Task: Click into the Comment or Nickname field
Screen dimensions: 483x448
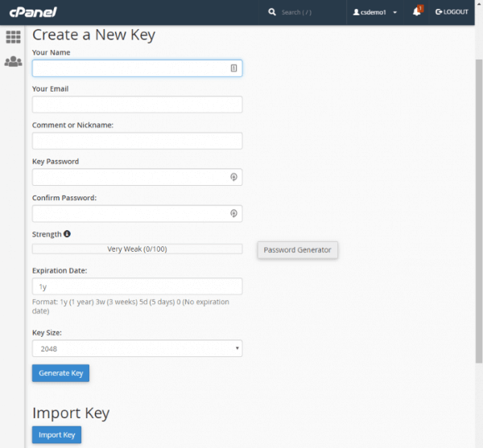Action: pyautogui.click(x=137, y=141)
